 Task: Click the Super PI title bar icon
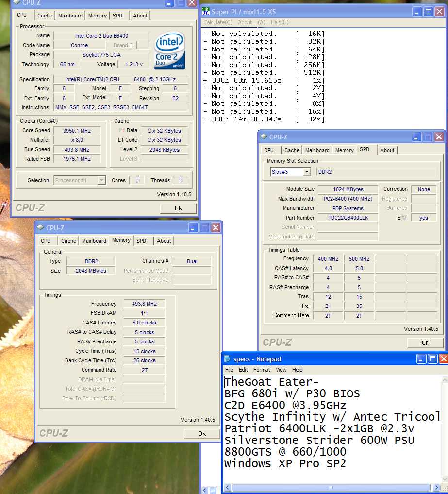tap(206, 12)
